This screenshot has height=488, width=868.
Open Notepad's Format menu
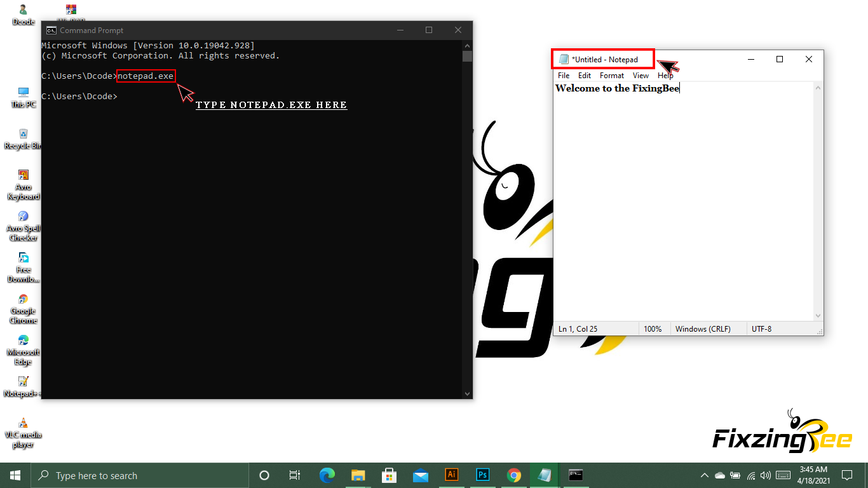(x=612, y=76)
